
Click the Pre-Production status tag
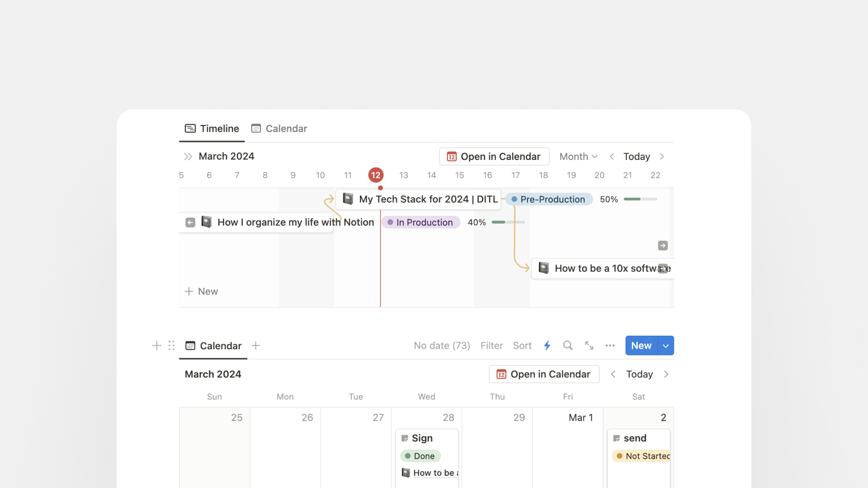coord(549,199)
